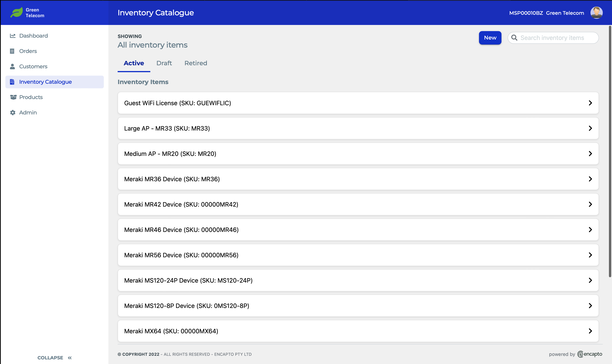Open Large AP - MR33 (SKU: MR33) item
Viewport: 612px width, 364px height.
[x=358, y=128]
